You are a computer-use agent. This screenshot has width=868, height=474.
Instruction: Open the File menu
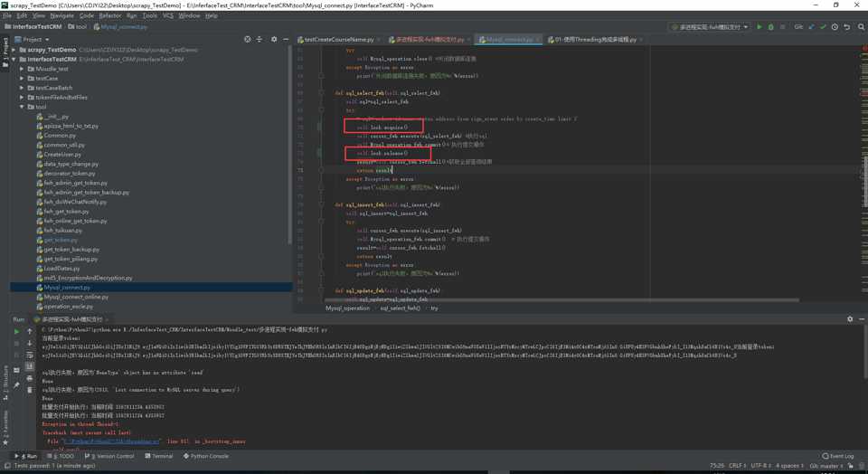(7, 15)
